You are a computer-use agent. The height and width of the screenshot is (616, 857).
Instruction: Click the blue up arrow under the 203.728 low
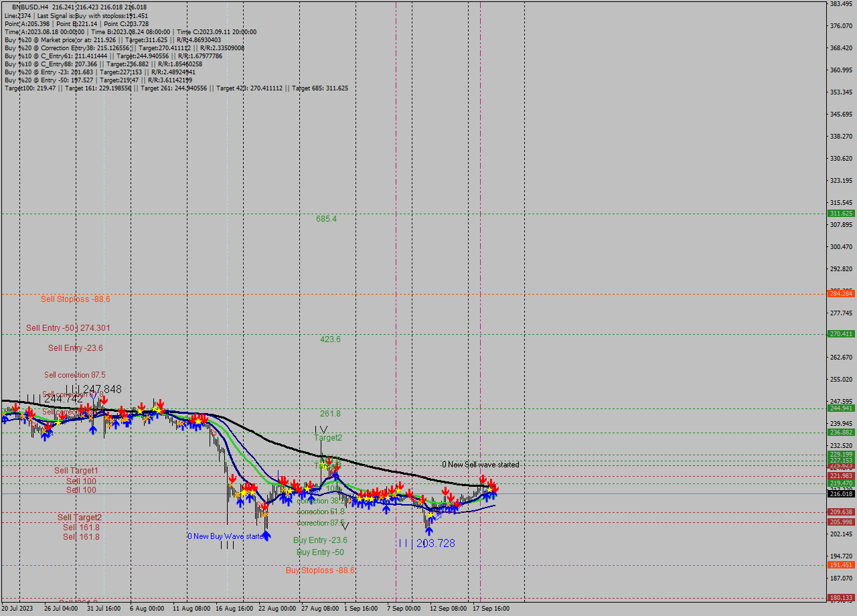coord(428,531)
